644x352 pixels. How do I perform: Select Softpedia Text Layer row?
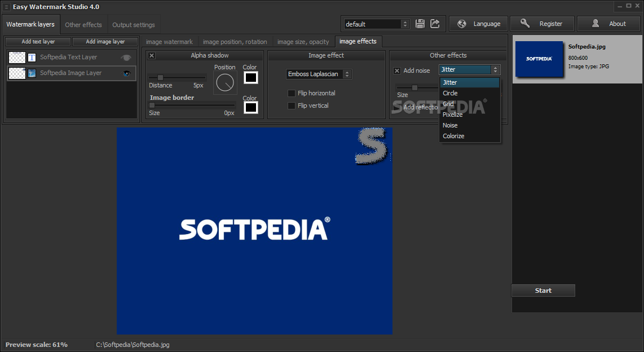(72, 58)
